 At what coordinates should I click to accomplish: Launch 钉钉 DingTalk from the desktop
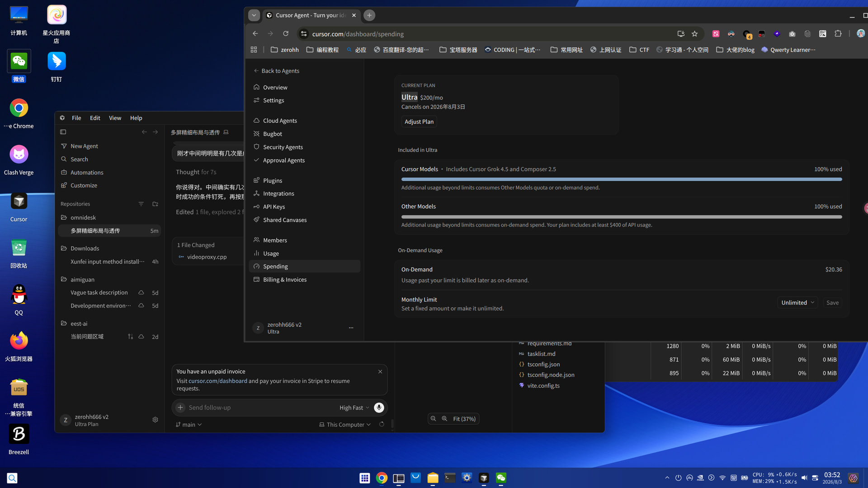click(57, 66)
